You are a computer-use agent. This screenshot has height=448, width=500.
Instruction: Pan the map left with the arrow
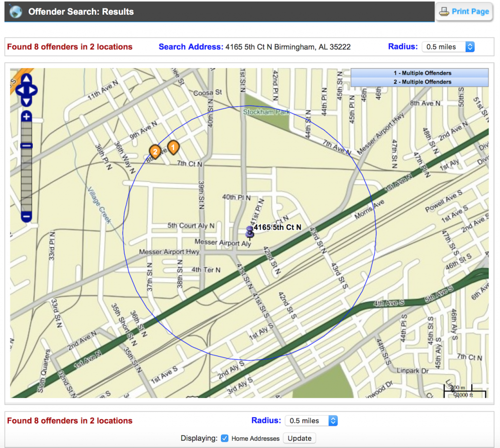(x=20, y=90)
